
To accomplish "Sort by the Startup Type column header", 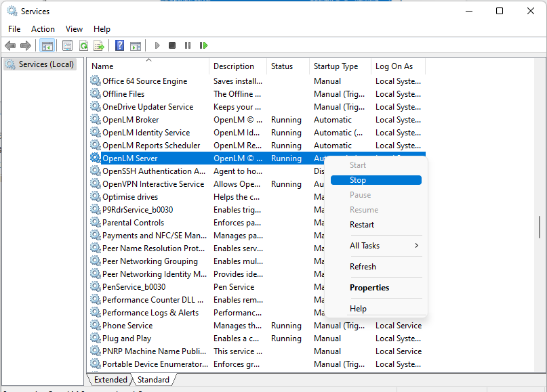I will coord(336,66).
